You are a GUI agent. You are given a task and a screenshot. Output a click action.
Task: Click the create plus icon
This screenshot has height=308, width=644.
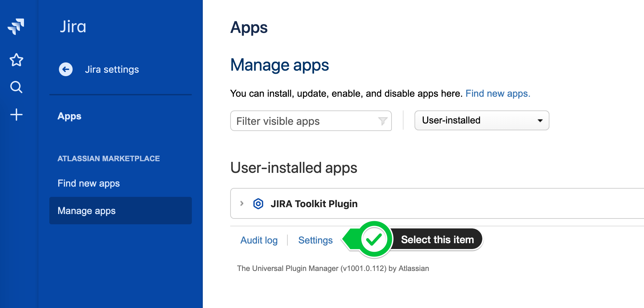[16, 115]
